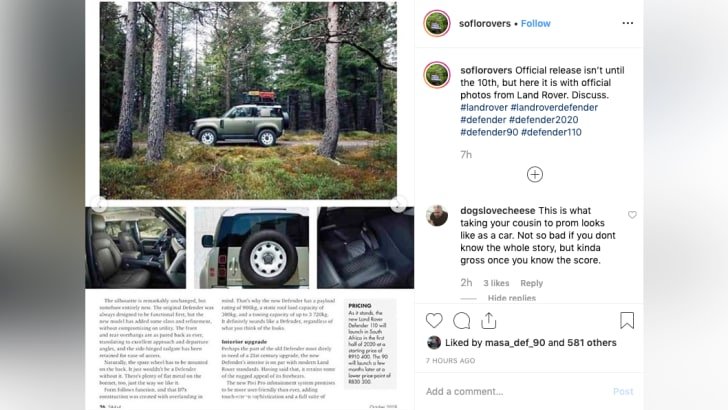Image resolution: width=728 pixels, height=410 pixels.
Task: Like the post with the heart icon
Action: 435,321
